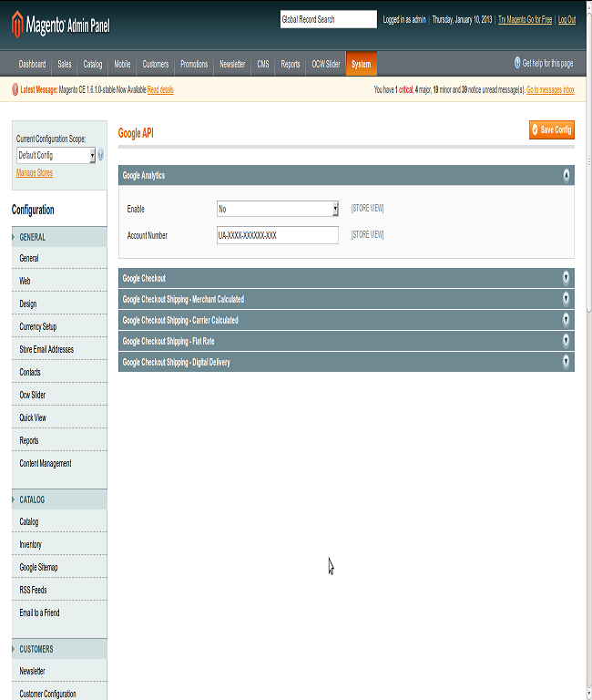Open Store Email Addresses section
This screenshot has height=700, width=592.
point(59,349)
